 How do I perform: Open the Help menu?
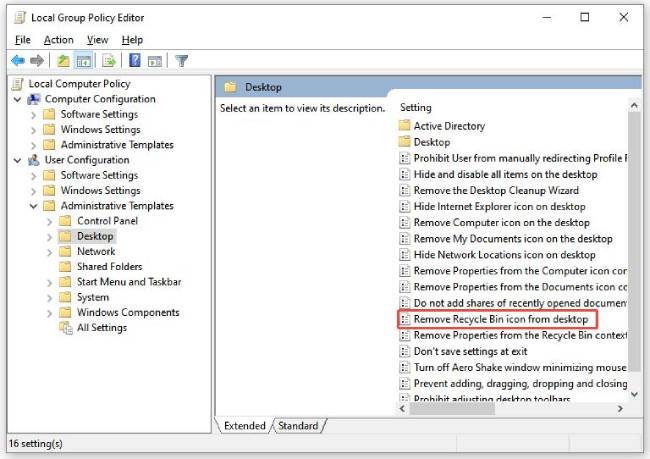click(x=132, y=40)
